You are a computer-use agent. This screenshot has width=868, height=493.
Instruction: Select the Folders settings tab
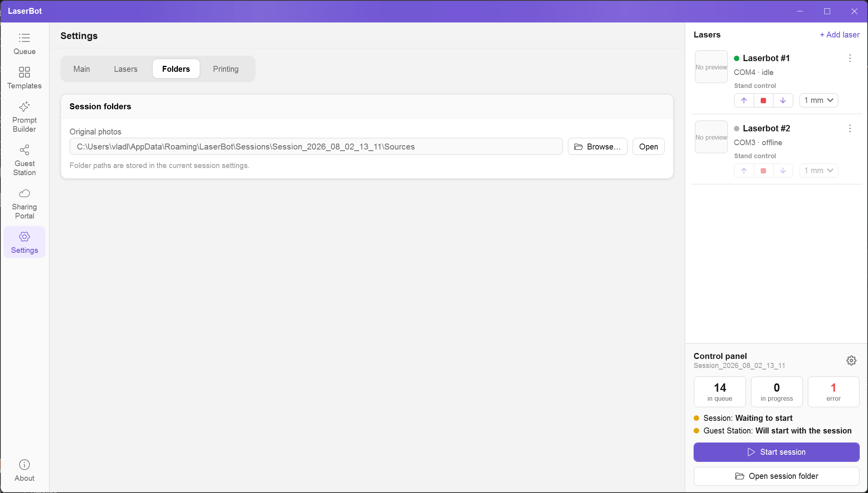click(x=176, y=69)
